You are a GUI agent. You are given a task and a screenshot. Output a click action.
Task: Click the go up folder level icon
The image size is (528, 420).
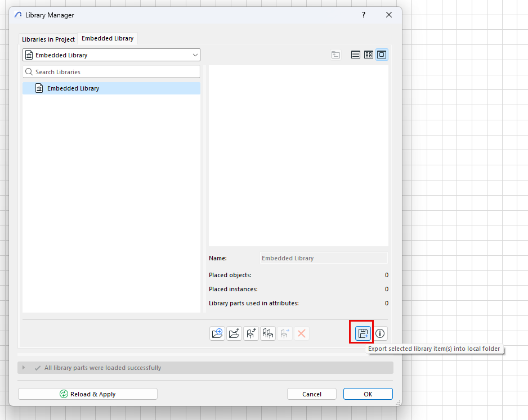pos(336,55)
